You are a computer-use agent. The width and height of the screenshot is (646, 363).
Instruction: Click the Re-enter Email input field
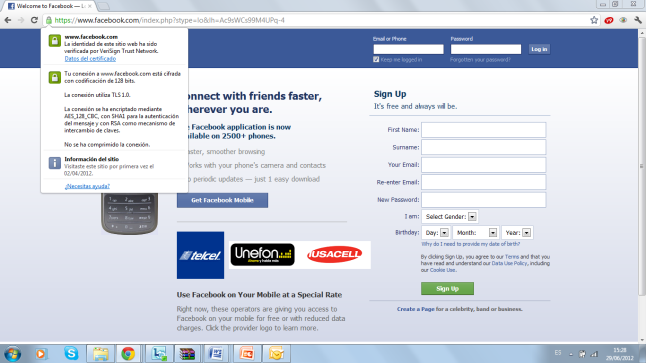[484, 182]
